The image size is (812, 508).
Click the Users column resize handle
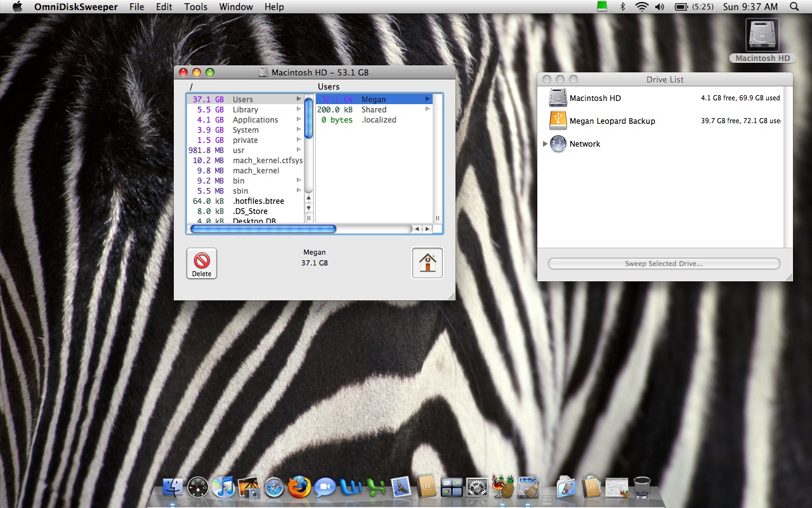[437, 218]
